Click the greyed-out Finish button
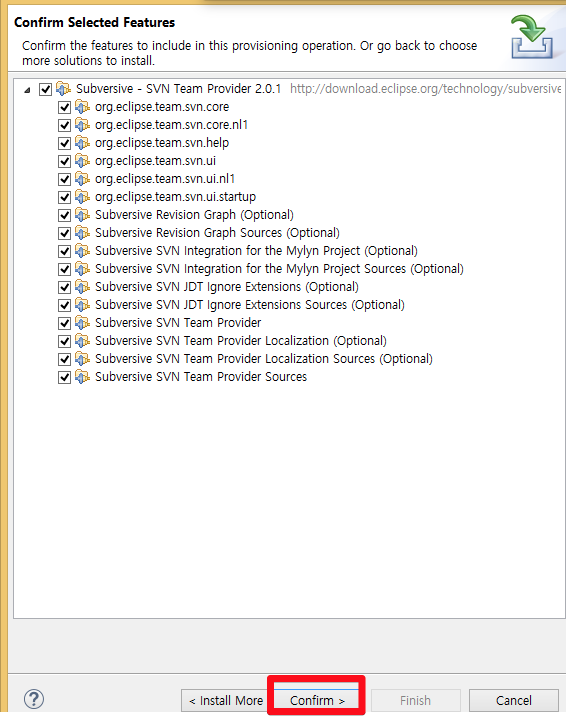The image size is (566, 717). pos(415,701)
